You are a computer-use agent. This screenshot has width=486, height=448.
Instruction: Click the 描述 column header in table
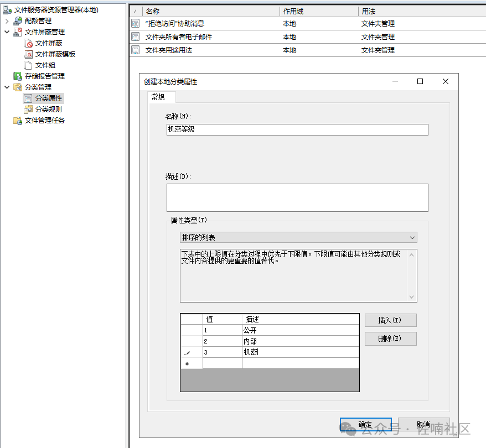tap(301, 319)
